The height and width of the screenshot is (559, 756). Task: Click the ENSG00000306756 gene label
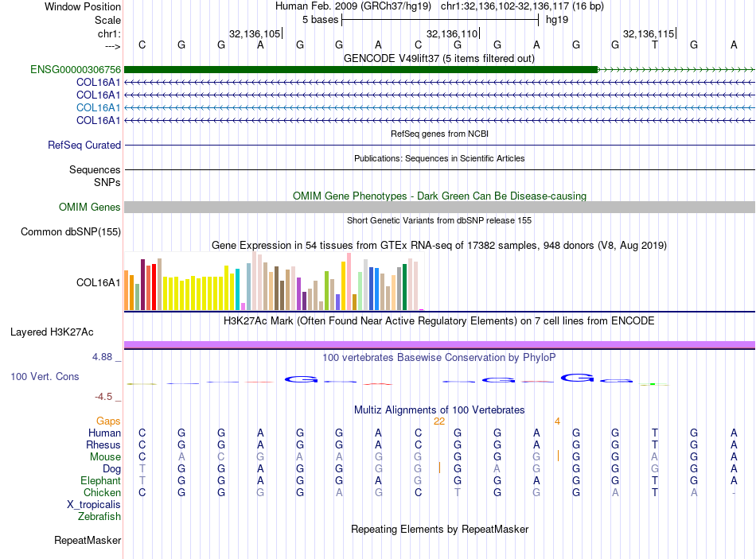point(76,70)
